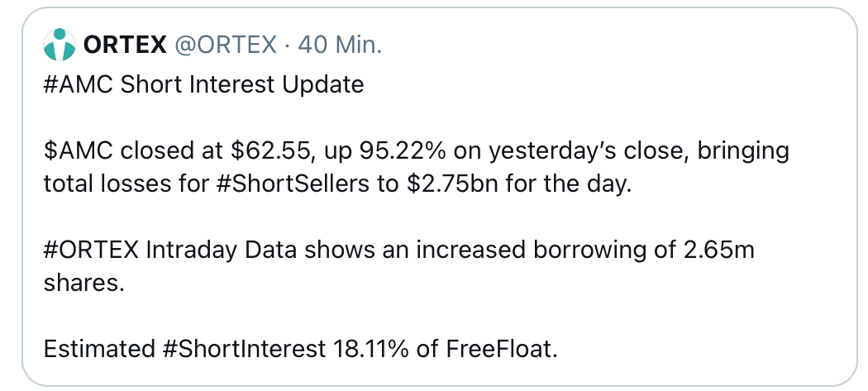The height and width of the screenshot is (391, 868).
Task: Open the ORTEX display name profile link
Action: (125, 45)
